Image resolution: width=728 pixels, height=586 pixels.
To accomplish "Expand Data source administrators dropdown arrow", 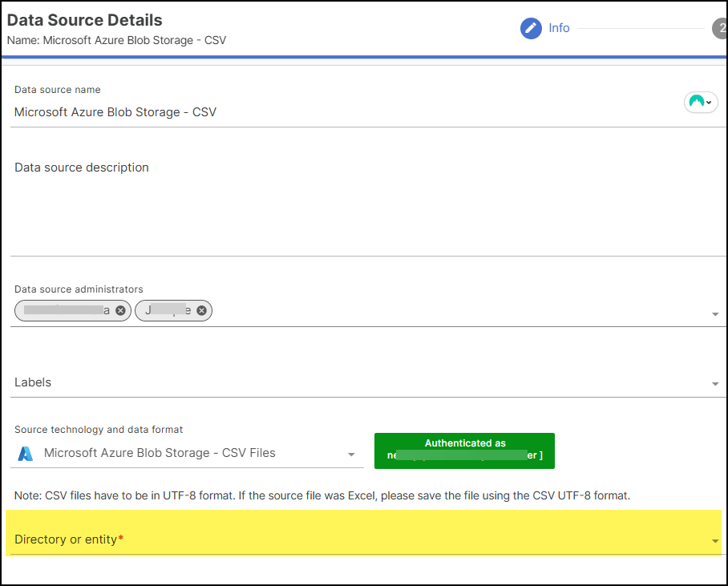I will tap(715, 314).
